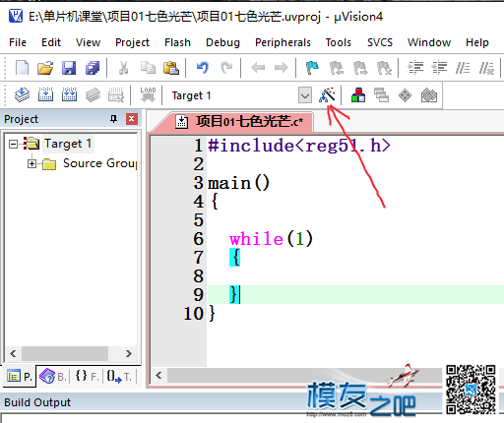Uncomment the selected lines
The height and width of the screenshot is (423, 504).
pyautogui.click(x=486, y=68)
